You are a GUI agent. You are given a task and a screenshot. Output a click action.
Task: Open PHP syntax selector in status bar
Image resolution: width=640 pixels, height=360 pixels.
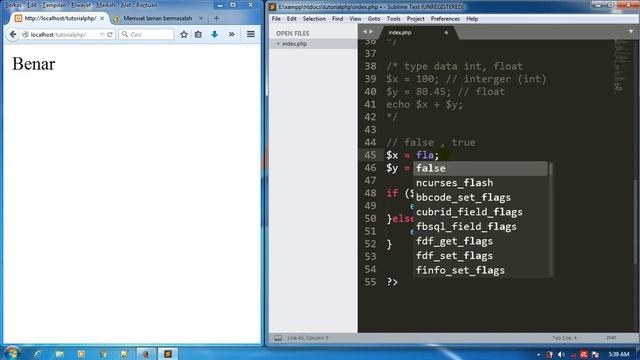click(x=611, y=338)
